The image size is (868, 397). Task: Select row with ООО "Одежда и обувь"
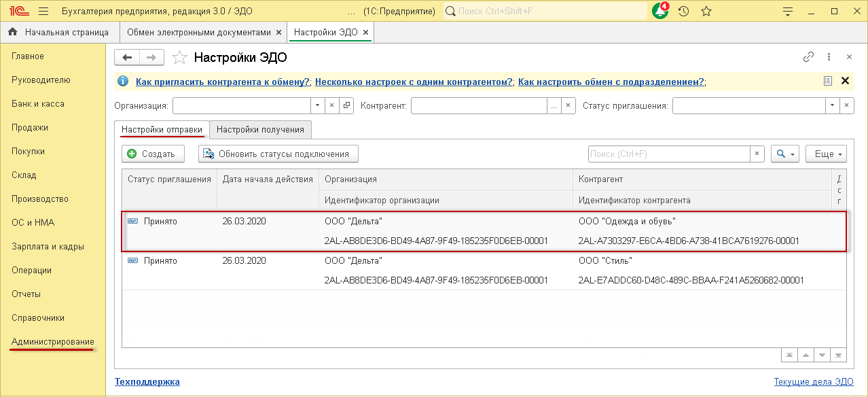[484, 231]
